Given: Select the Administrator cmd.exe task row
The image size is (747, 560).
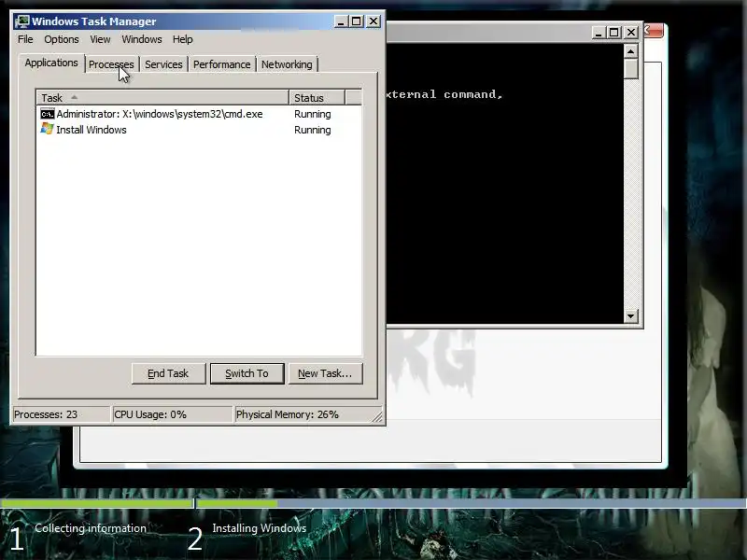Looking at the screenshot, I should [199, 114].
